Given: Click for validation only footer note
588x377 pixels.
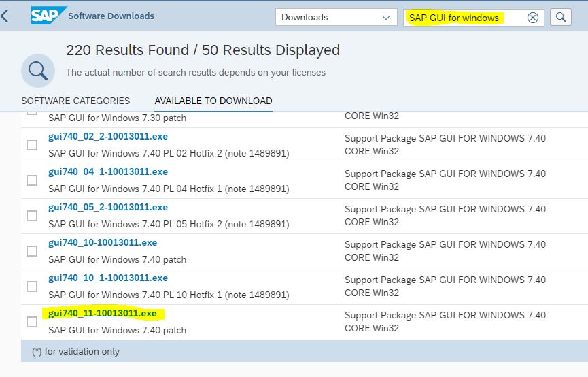Looking at the screenshot, I should click(75, 351).
